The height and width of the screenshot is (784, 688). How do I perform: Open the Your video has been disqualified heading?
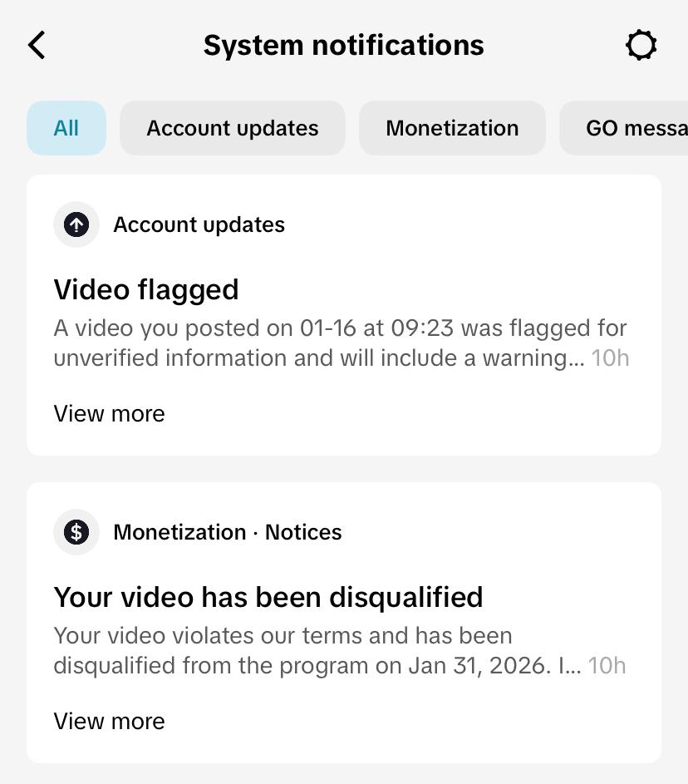[x=268, y=598]
